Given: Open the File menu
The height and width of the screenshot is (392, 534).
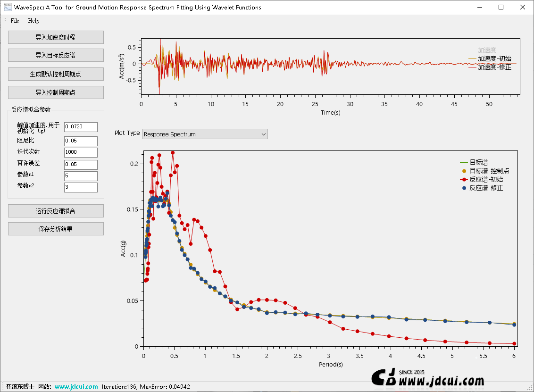Looking at the screenshot, I should point(15,21).
